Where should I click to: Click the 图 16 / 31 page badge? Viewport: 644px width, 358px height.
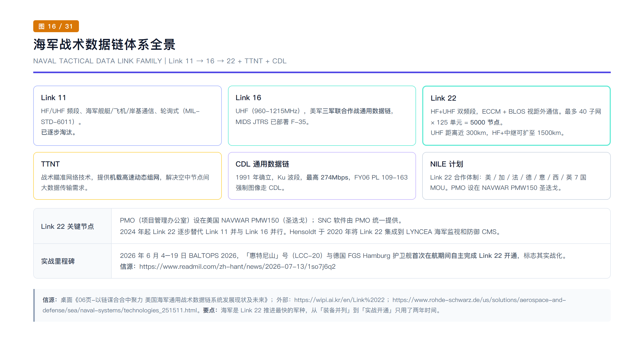pyautogui.click(x=56, y=26)
